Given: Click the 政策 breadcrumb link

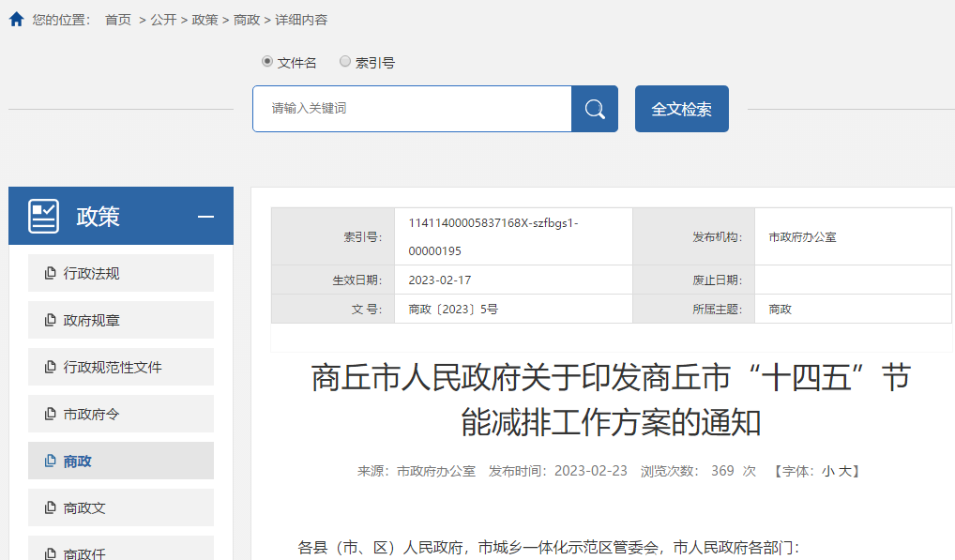Looking at the screenshot, I should coord(205,19).
